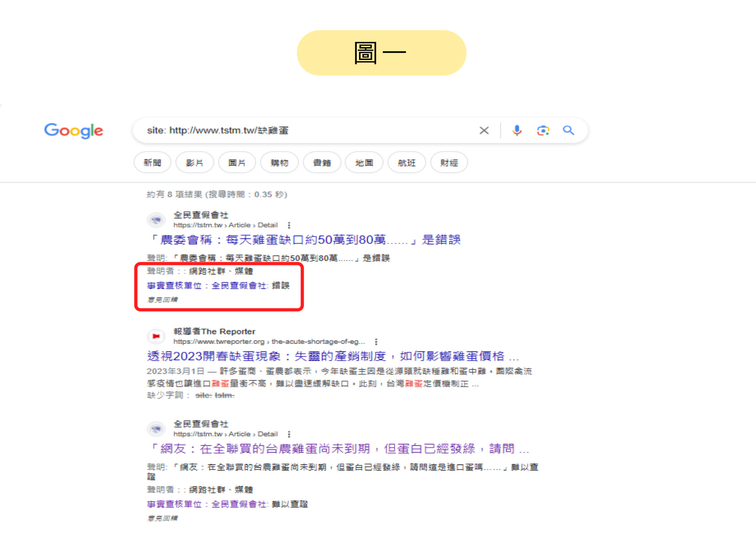Click the first result's 聲明 line: 農委會稱：每天雞蛋缺口 … 是錯誤
The width and height of the screenshot is (756, 556).
268,258
